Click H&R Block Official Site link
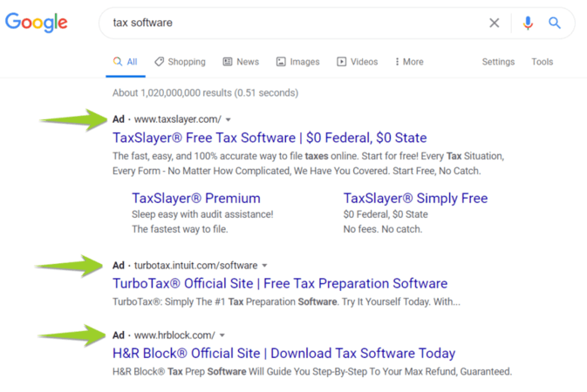Viewport: 587px width, 392px height. click(283, 354)
